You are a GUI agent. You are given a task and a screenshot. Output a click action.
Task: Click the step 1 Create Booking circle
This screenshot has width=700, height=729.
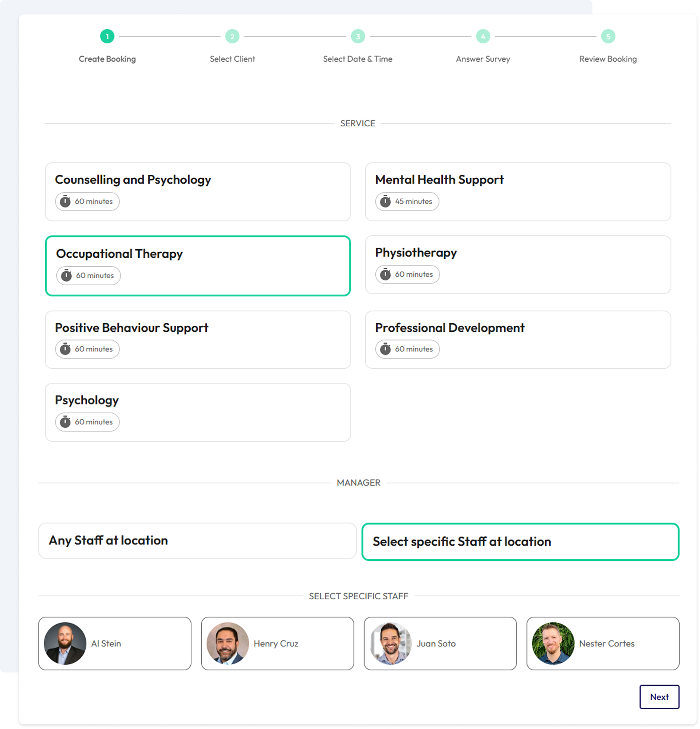tap(107, 37)
